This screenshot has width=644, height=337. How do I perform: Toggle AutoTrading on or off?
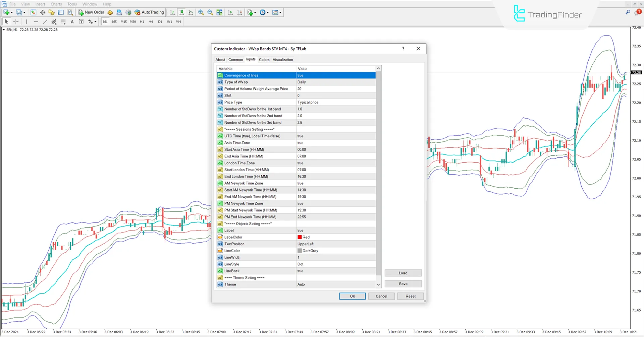click(149, 12)
